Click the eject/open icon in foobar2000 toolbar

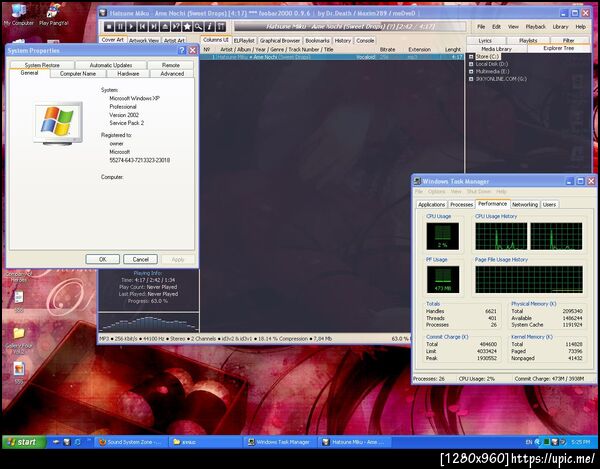165,26
